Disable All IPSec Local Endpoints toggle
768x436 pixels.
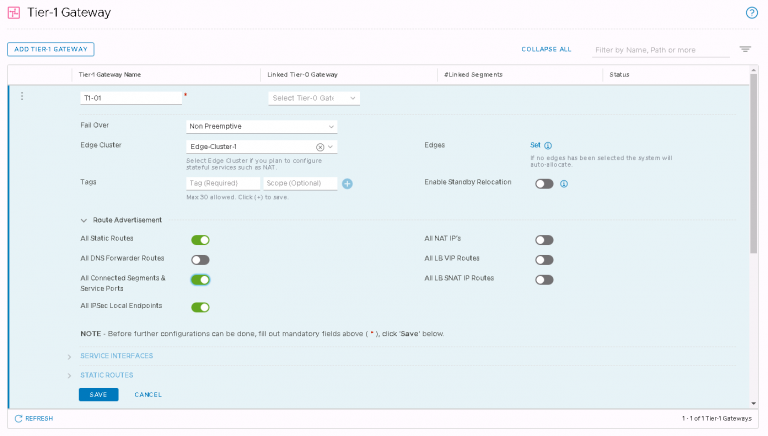click(200, 307)
